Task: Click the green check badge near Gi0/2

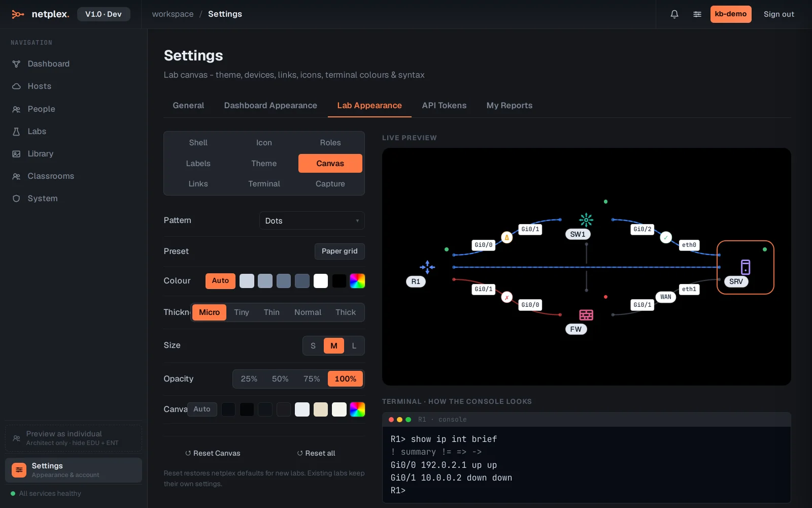Action: tap(666, 237)
